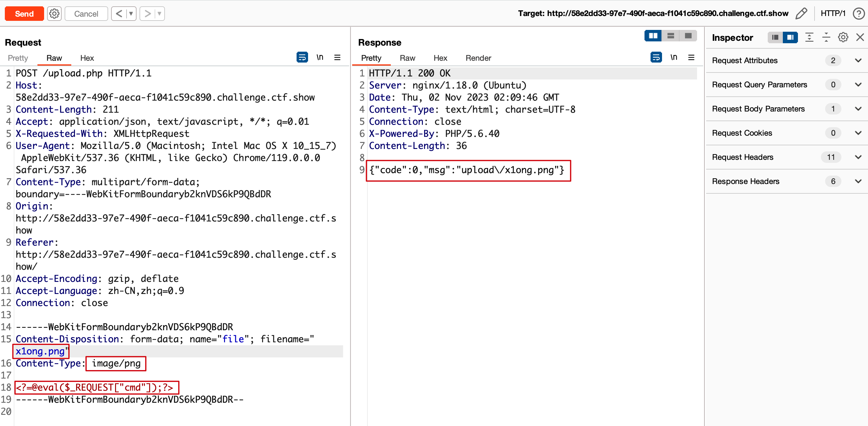Dock the Inspector to the right side

[x=790, y=37]
